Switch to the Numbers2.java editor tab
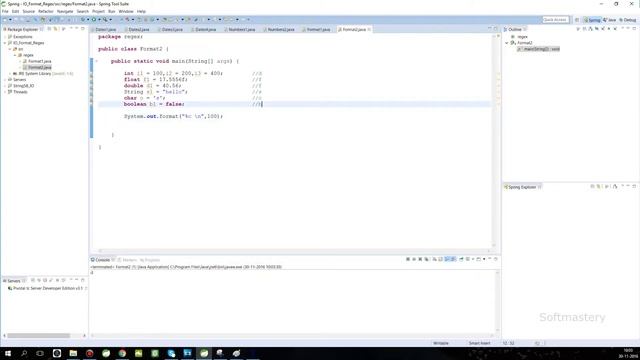Screen dimensions: 640x360 tap(280, 29)
